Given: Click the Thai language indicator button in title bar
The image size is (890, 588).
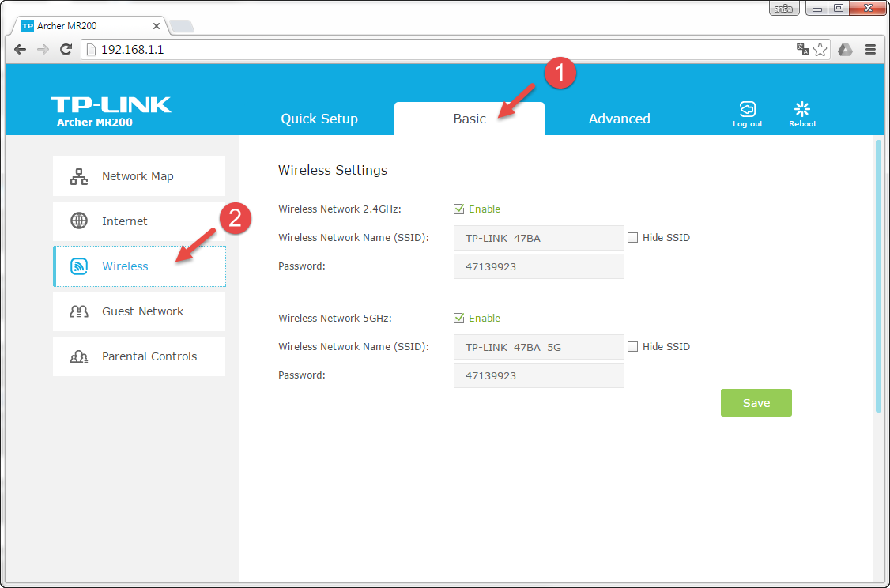Looking at the screenshot, I should point(784,9).
